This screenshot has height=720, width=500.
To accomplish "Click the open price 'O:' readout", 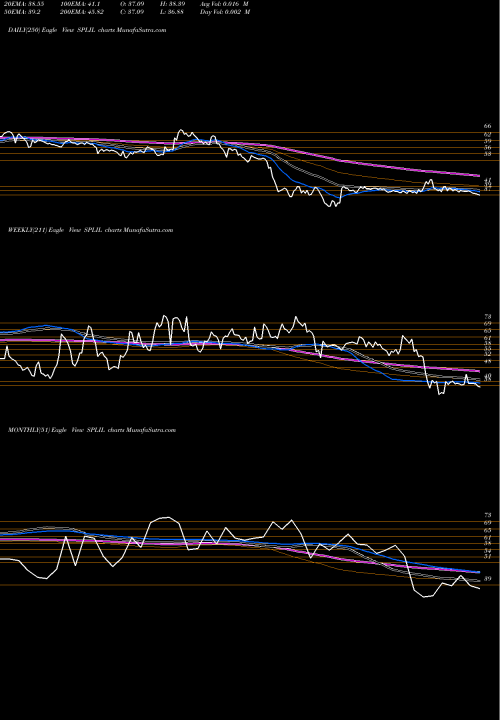I will tap(133, 3).
